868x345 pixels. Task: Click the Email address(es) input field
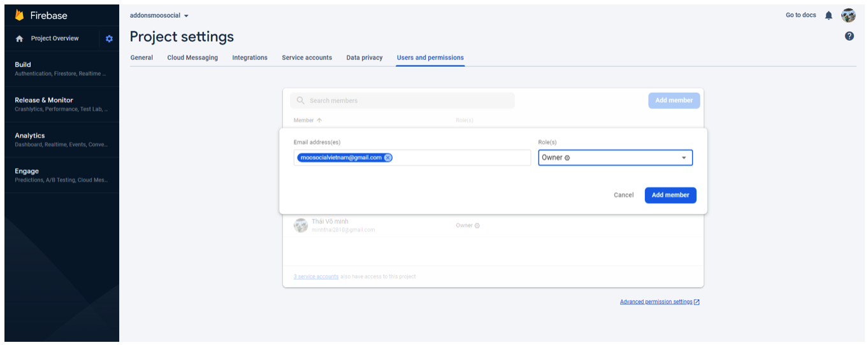[x=412, y=158]
